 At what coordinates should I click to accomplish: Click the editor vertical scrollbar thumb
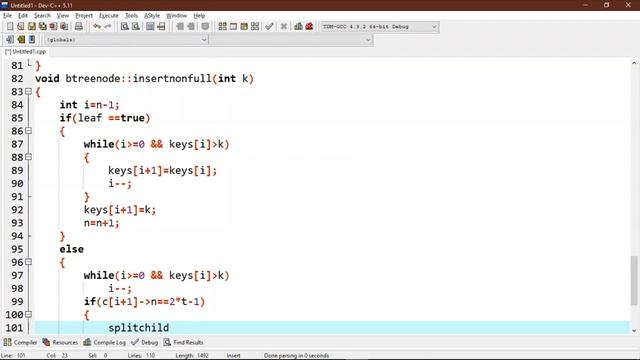click(633, 280)
